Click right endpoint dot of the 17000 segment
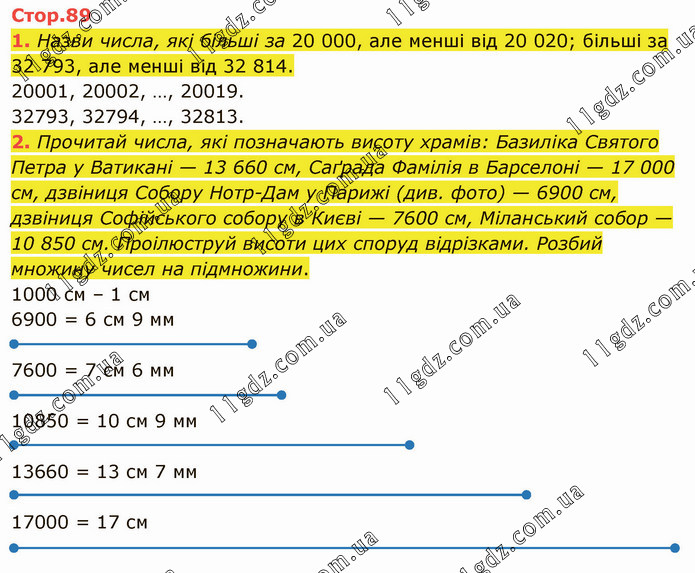This screenshot has height=573, width=695. pos(674,547)
